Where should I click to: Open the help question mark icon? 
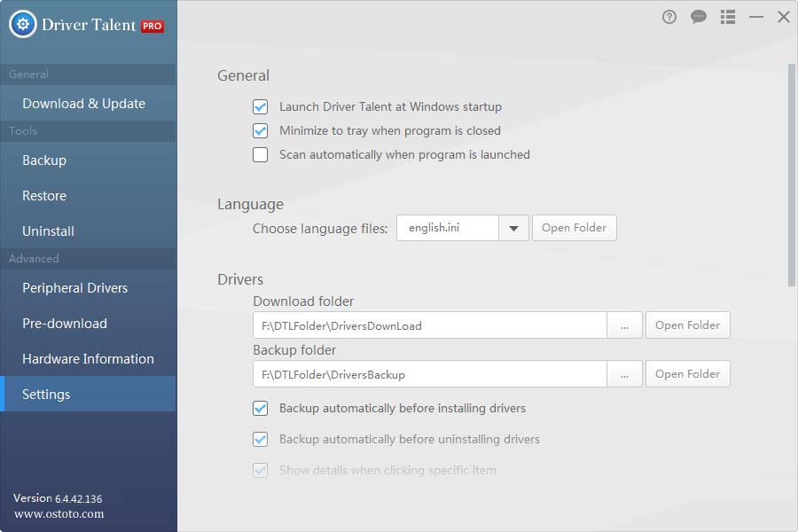[x=669, y=18]
